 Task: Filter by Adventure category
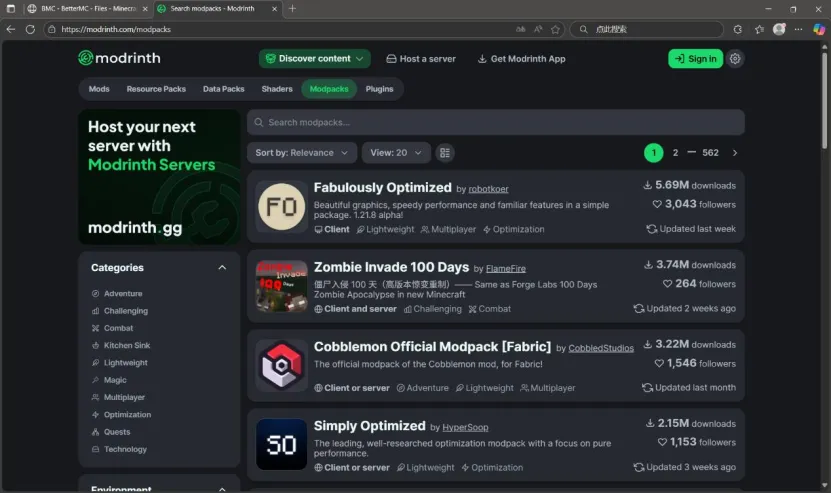122,294
